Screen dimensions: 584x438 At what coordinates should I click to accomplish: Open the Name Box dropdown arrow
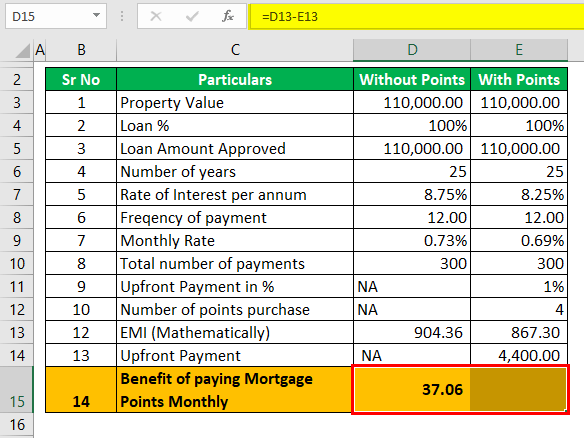point(96,15)
